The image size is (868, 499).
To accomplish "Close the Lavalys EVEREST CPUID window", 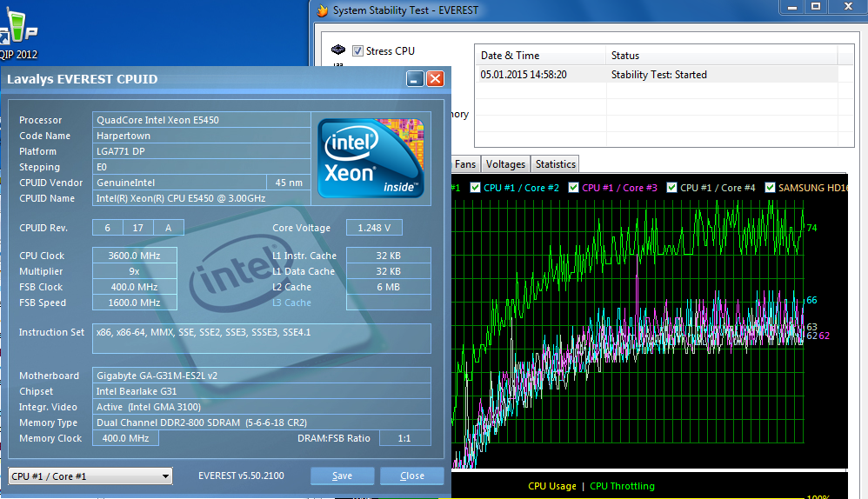I will [436, 79].
